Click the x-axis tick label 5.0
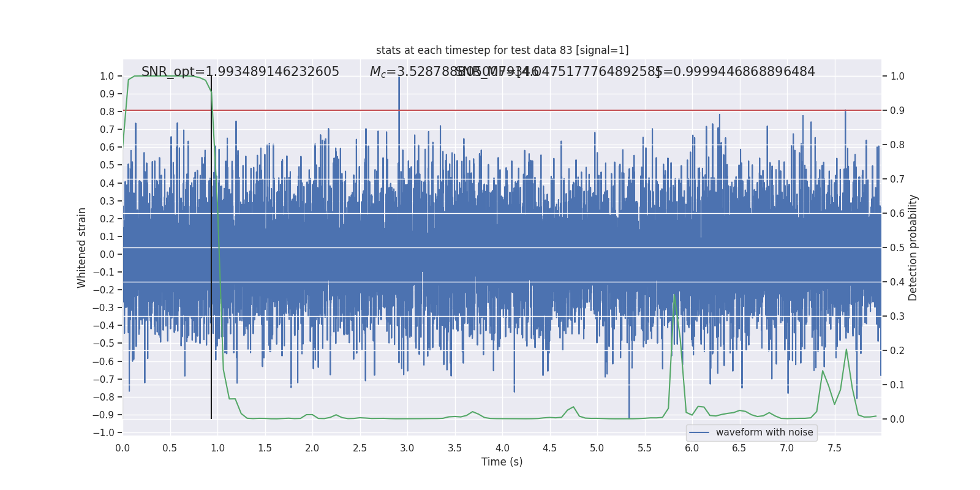Image resolution: width=980 pixels, height=490 pixels. [x=597, y=448]
